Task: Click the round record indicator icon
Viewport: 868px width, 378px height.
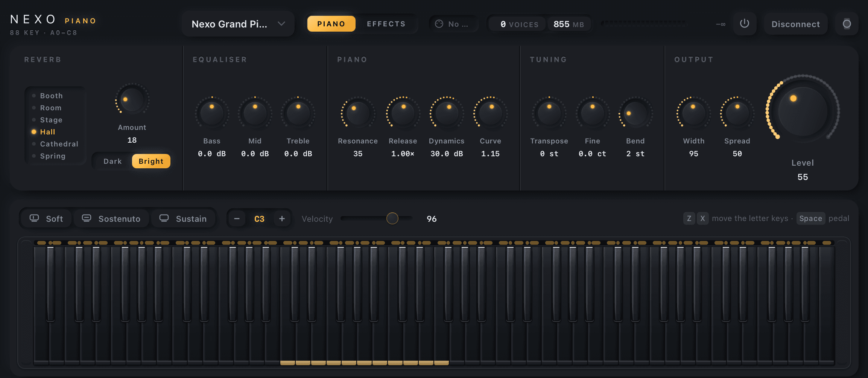Action: tap(847, 24)
